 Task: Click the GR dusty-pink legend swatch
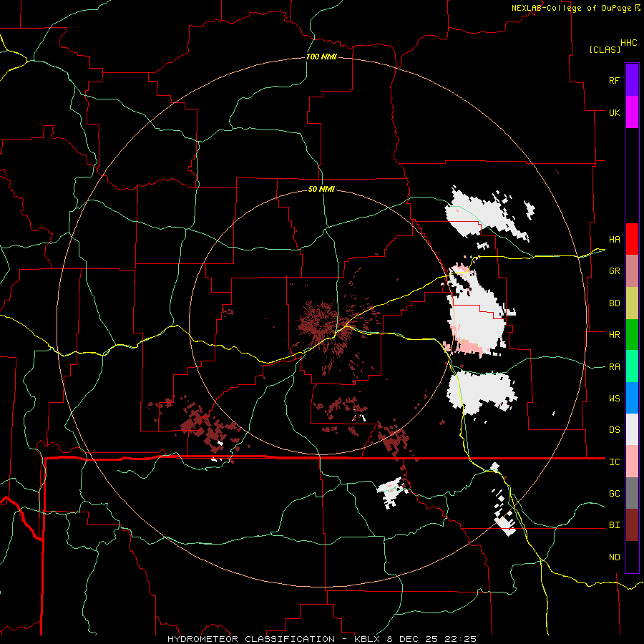coord(632,271)
